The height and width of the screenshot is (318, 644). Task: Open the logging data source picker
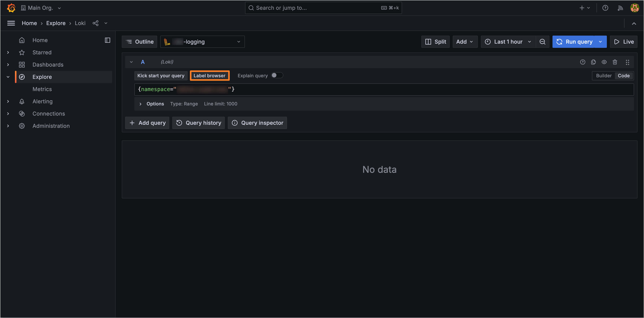tap(202, 42)
